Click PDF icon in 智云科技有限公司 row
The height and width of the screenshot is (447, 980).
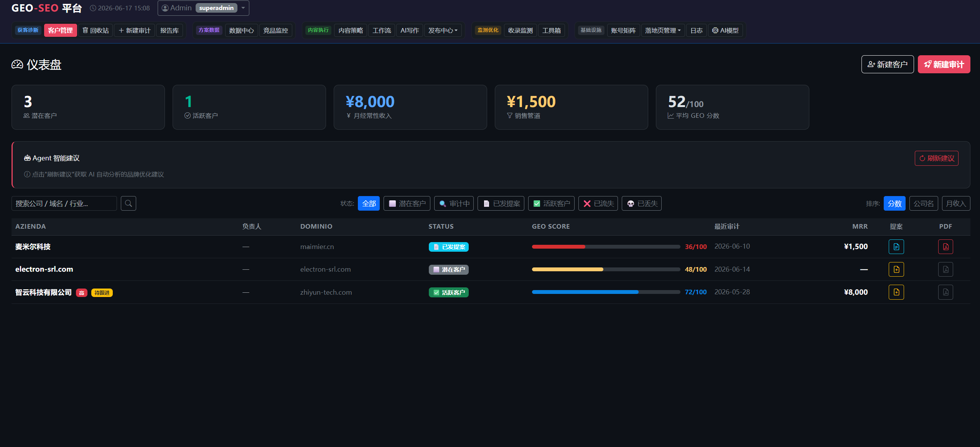tap(945, 292)
